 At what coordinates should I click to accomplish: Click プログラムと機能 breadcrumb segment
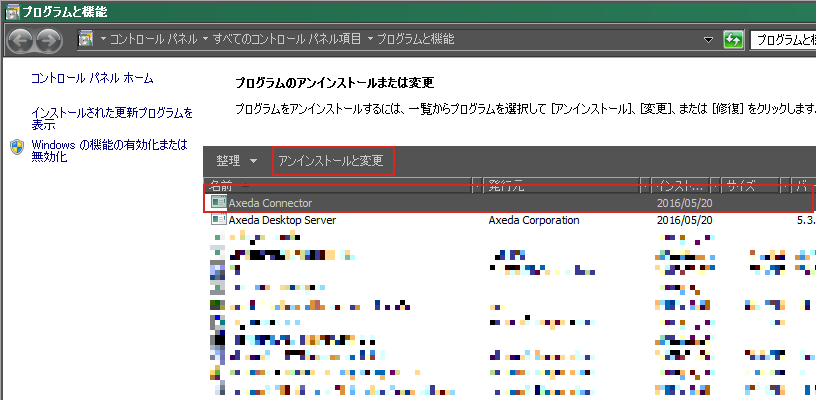coord(415,39)
